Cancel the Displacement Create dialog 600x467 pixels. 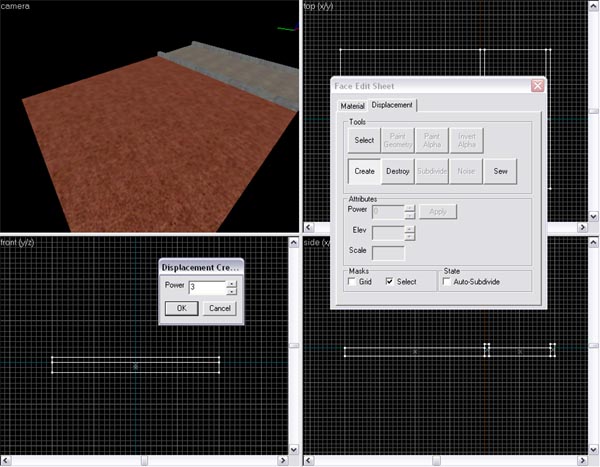[x=218, y=308]
